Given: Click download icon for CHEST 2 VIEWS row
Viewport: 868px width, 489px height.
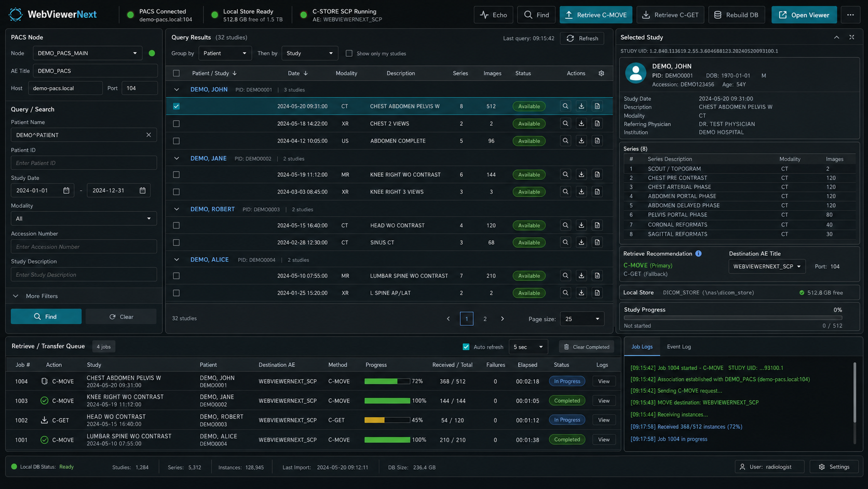Looking at the screenshot, I should click(581, 124).
